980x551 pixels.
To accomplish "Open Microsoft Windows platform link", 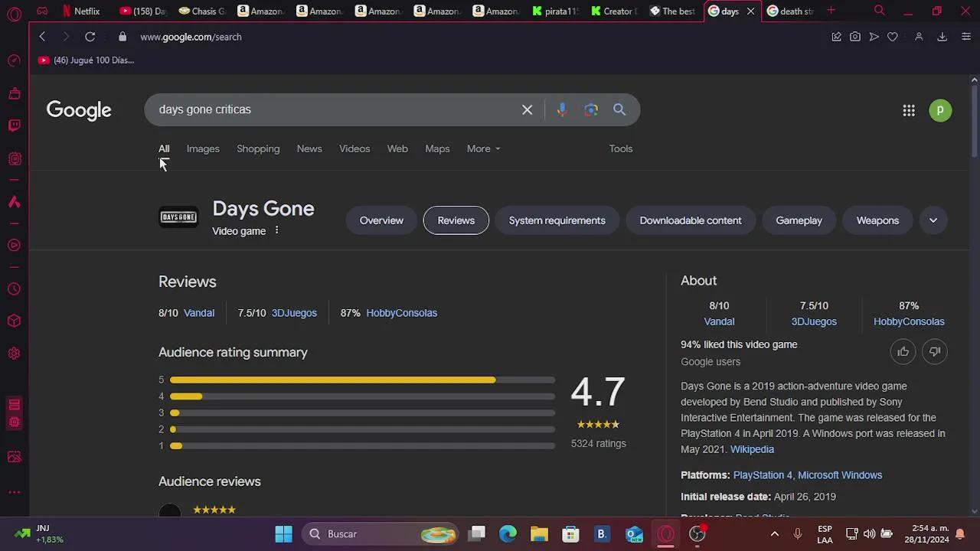I will tap(840, 475).
